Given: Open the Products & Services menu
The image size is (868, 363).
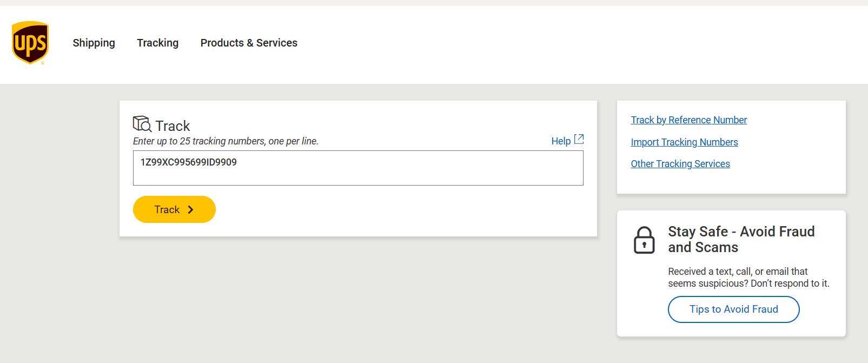Looking at the screenshot, I should [x=249, y=43].
